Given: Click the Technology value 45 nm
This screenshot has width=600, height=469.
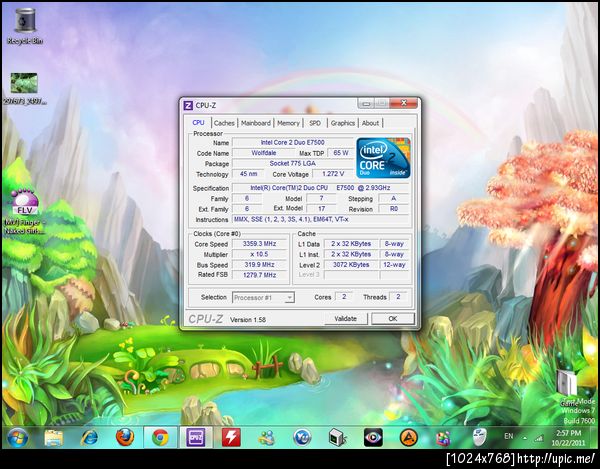Looking at the screenshot, I should 249,174.
